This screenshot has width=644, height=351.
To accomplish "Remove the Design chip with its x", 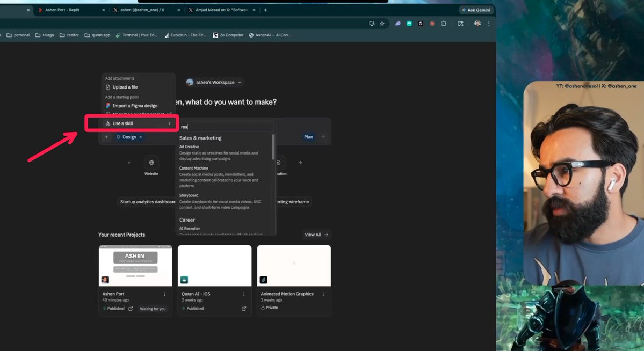I will 141,137.
